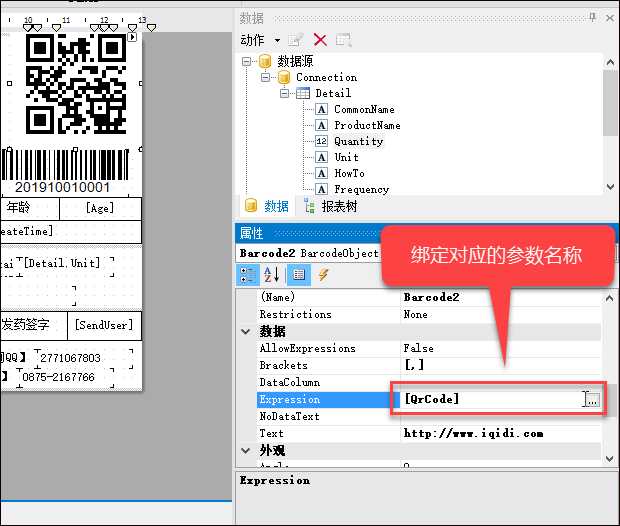Click the QR code smart tag arrow

132,37
